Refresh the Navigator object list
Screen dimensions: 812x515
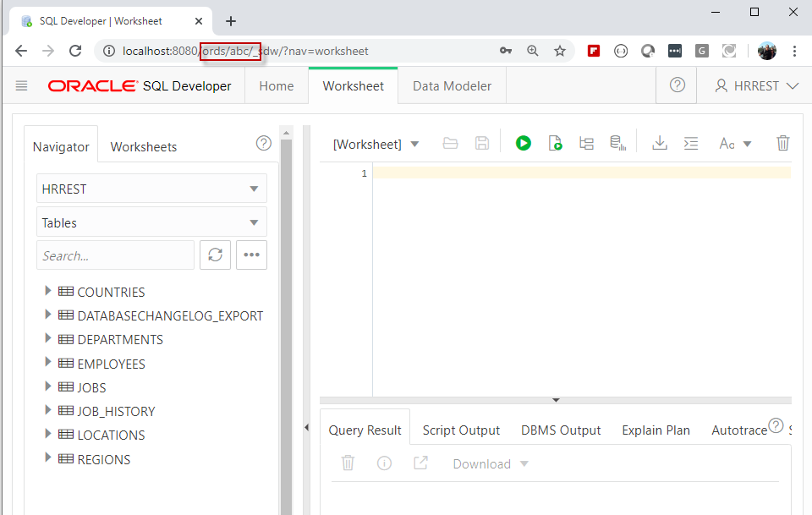point(215,255)
